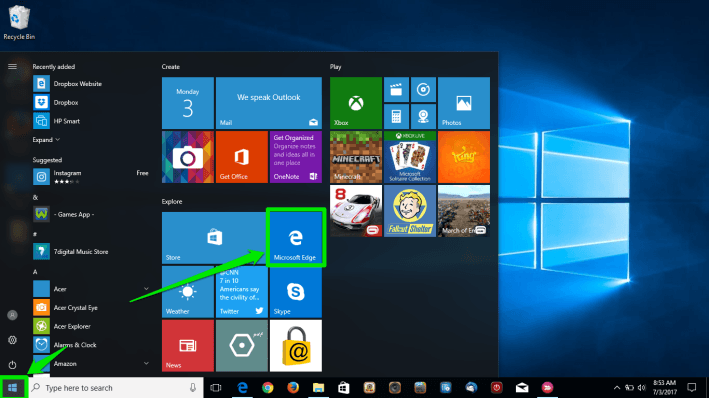Open HP Smart app
The height and width of the screenshot is (398, 709).
click(90, 121)
